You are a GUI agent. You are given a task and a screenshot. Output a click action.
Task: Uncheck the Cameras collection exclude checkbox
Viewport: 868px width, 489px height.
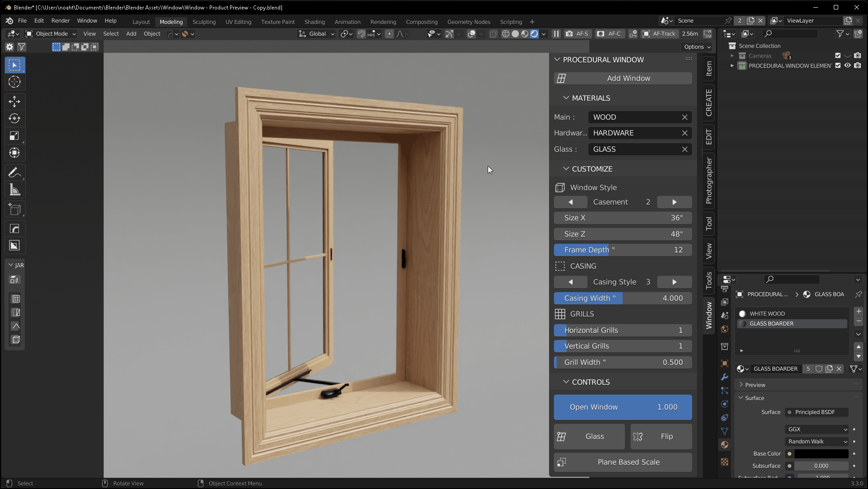pyautogui.click(x=838, y=56)
